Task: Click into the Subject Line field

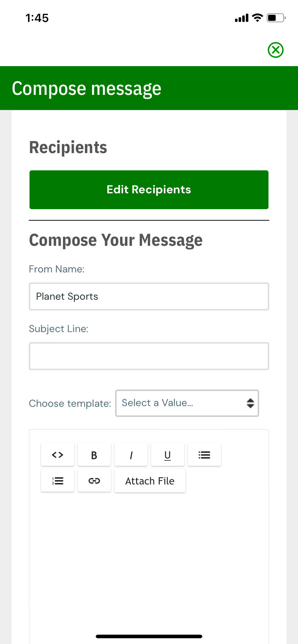Action: [149, 356]
